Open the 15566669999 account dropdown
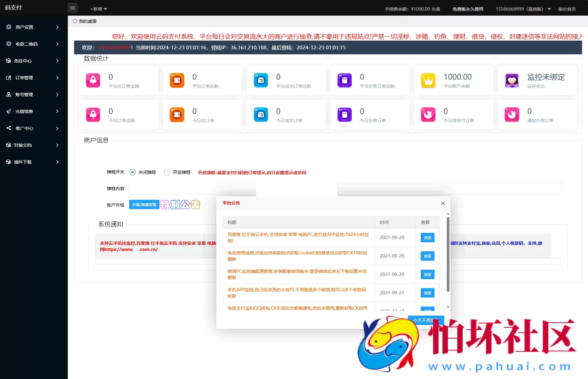This screenshot has width=588, height=379. coord(523,9)
